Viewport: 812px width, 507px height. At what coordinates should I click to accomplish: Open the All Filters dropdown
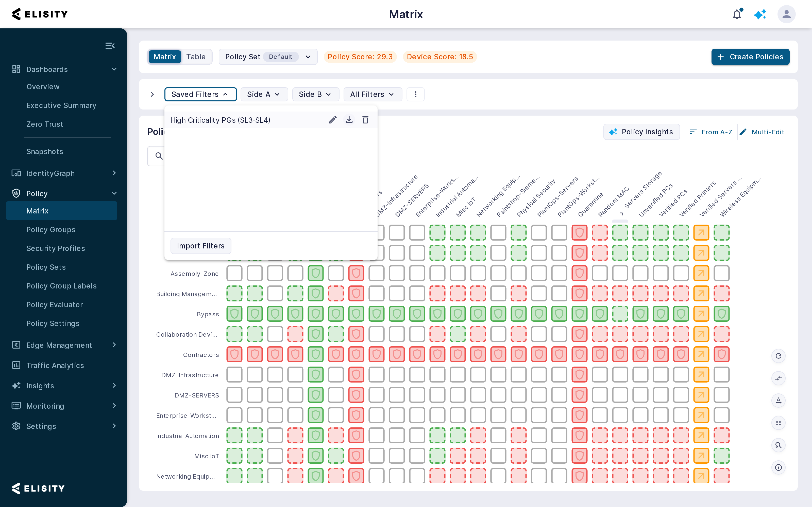373,94
